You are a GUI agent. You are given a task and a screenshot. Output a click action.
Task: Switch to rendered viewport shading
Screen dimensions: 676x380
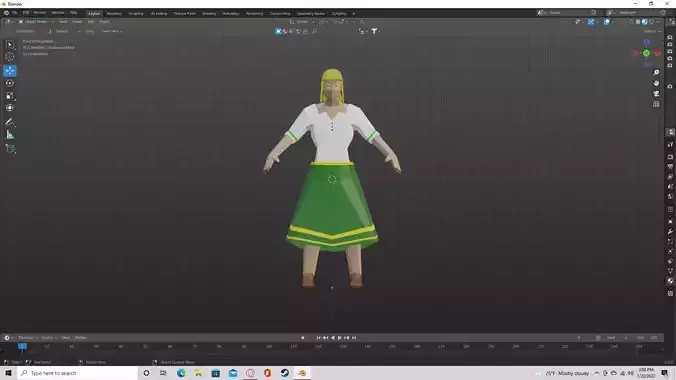(x=651, y=22)
